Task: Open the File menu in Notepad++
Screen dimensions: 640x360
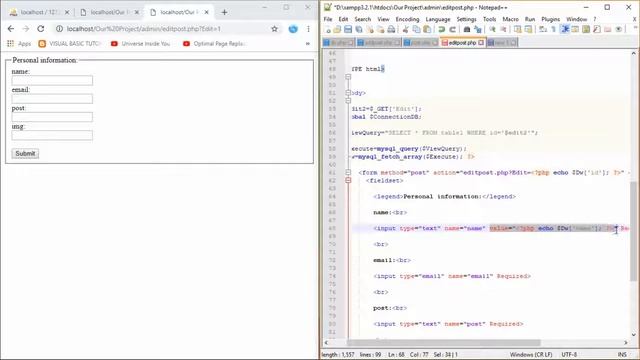Action: (328, 19)
